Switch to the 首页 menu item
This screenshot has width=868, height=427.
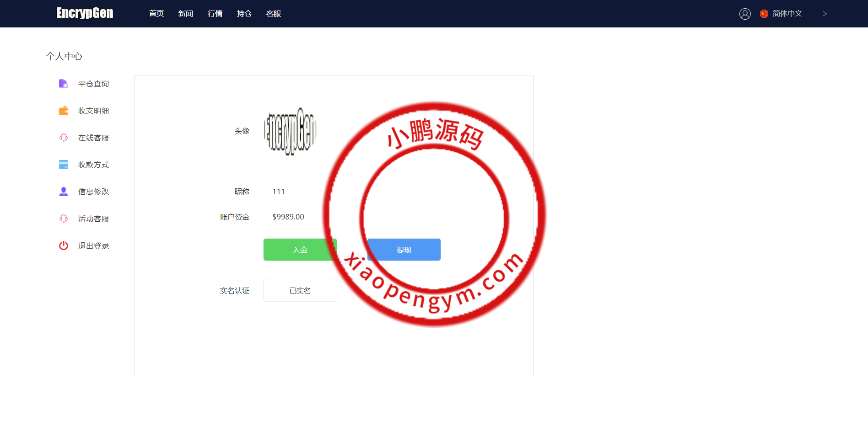pos(156,14)
